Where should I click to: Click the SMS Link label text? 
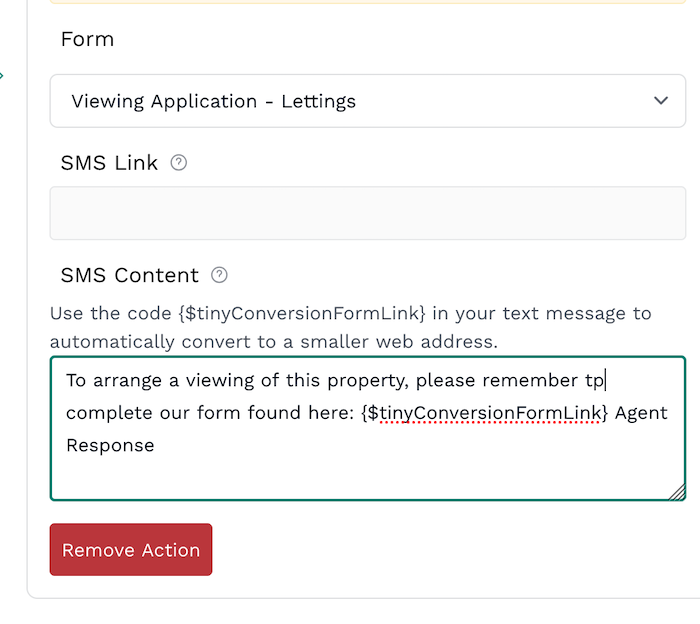click(x=109, y=163)
